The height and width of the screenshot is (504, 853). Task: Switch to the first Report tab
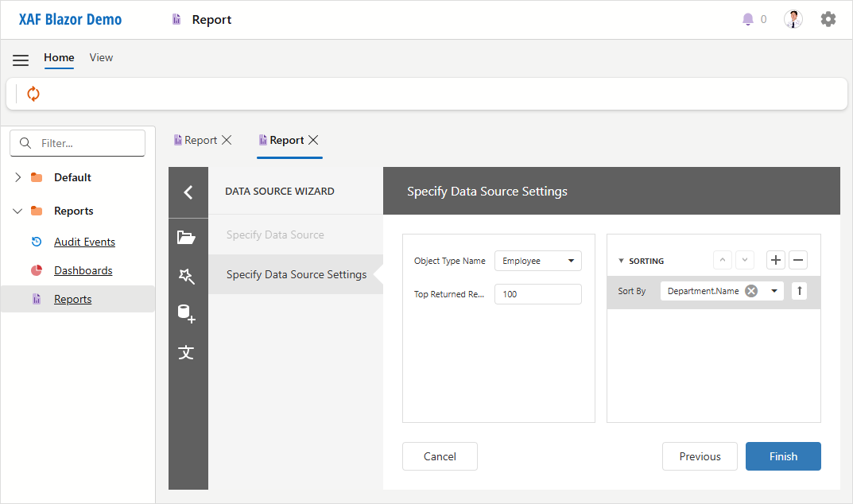point(200,140)
